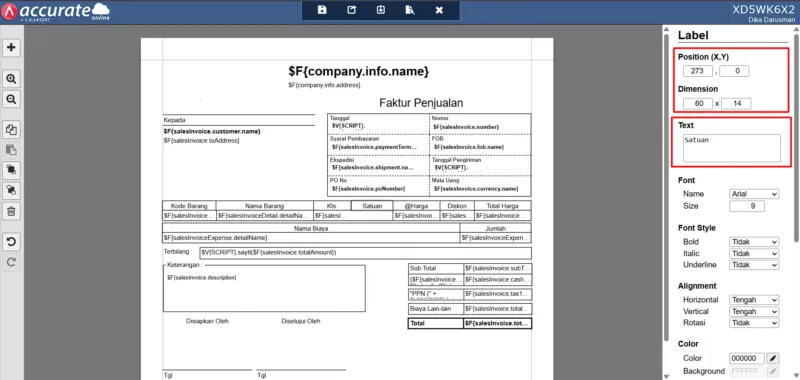
Task: Click the export template icon in top toolbar
Action: [x=352, y=10]
